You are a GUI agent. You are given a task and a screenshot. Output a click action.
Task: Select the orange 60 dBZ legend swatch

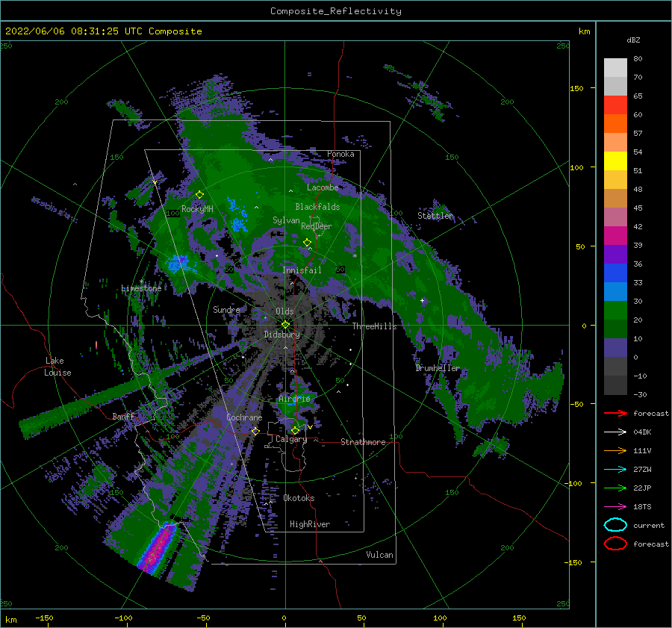(615, 123)
